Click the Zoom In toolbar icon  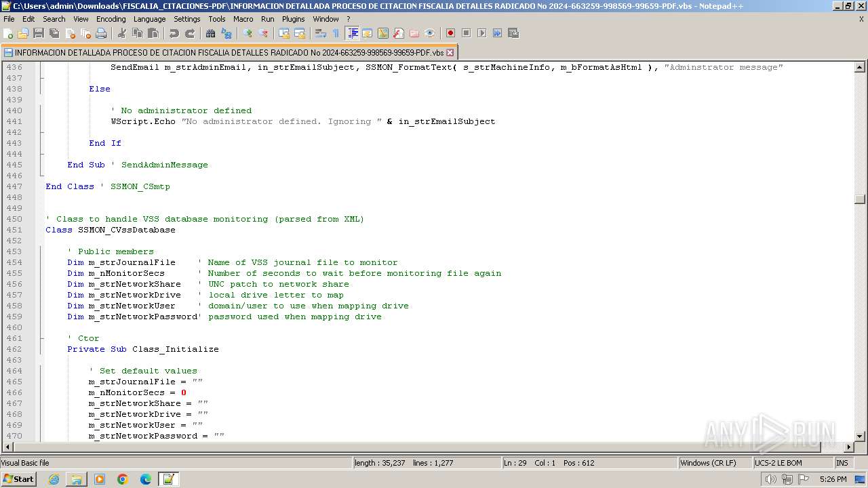click(x=248, y=33)
